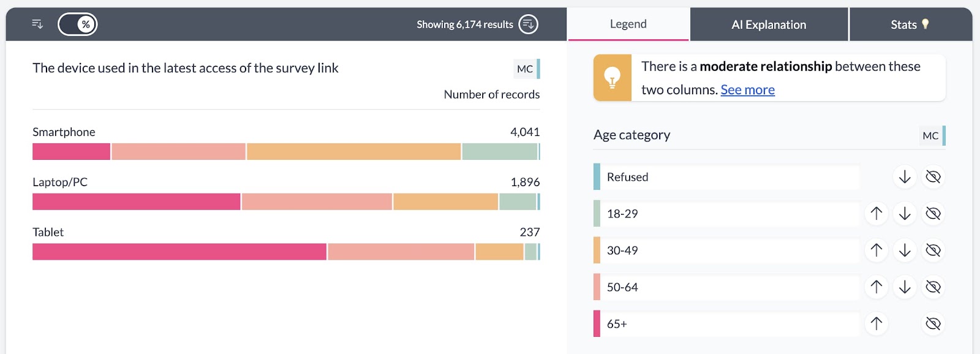The image size is (980, 354).
Task: Click the MC badge next to Age category
Action: click(930, 136)
